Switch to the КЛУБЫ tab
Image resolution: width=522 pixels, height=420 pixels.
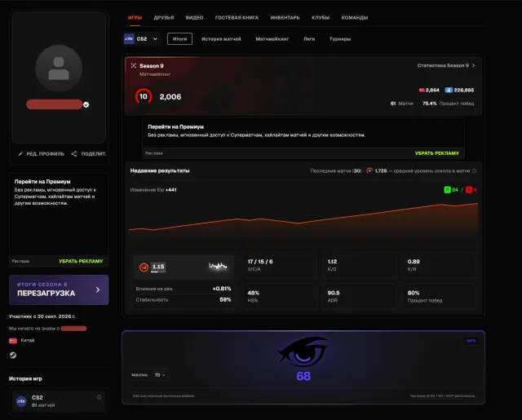321,18
